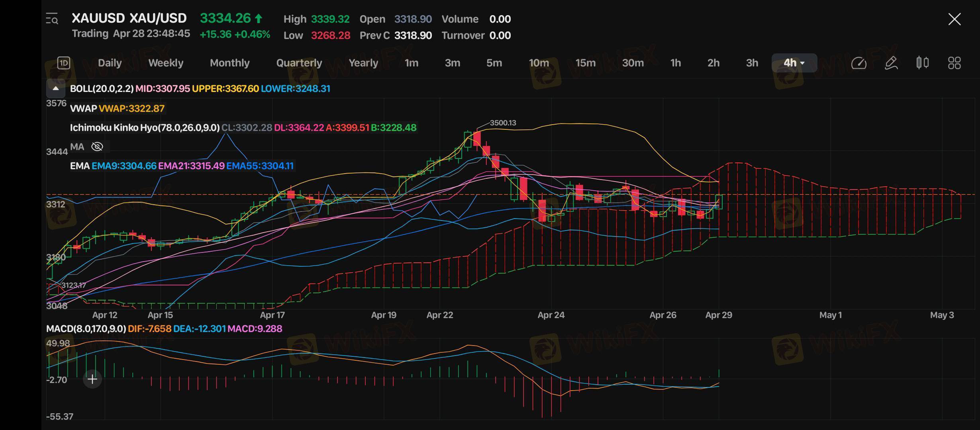Switch to Weekly timeframe
This screenshot has width=980, height=430.
[166, 63]
